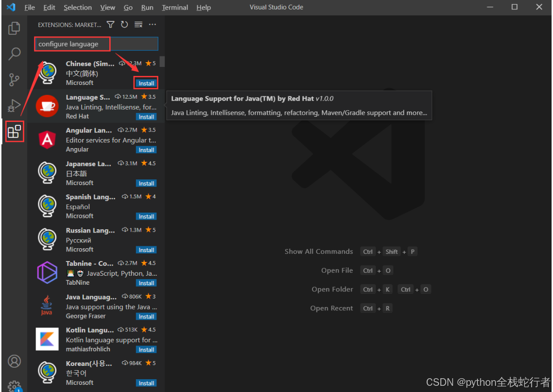Open the Search view in activity bar
The image size is (553, 392).
[14, 54]
